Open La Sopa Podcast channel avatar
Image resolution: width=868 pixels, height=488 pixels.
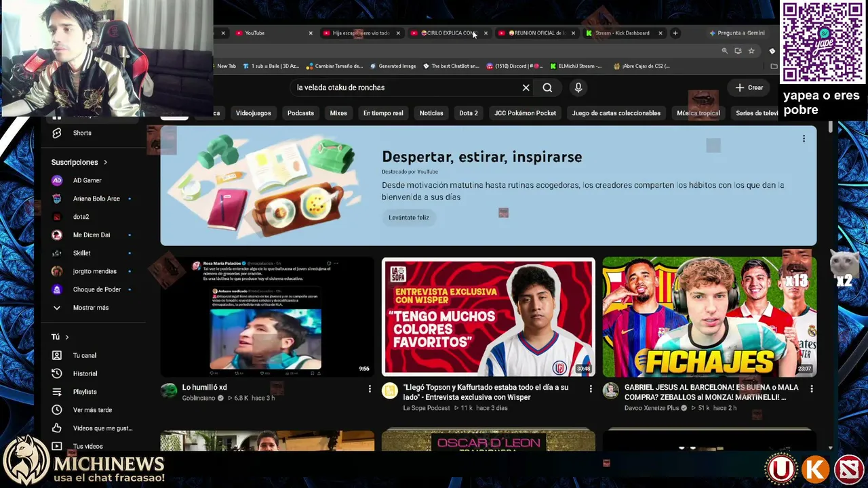tap(389, 390)
